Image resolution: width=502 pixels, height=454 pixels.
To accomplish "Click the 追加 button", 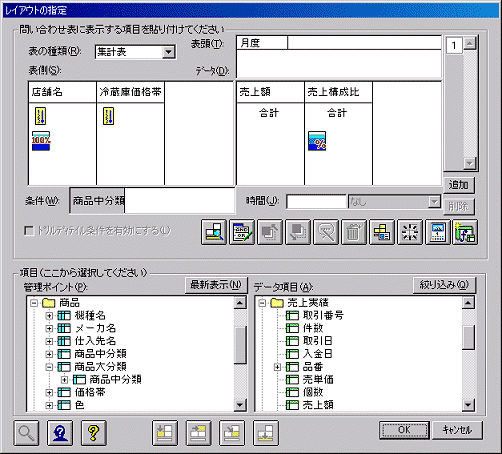I will 459,185.
